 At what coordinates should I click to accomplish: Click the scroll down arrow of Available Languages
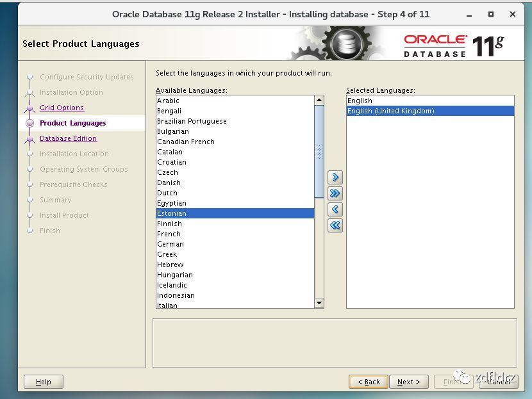click(319, 303)
